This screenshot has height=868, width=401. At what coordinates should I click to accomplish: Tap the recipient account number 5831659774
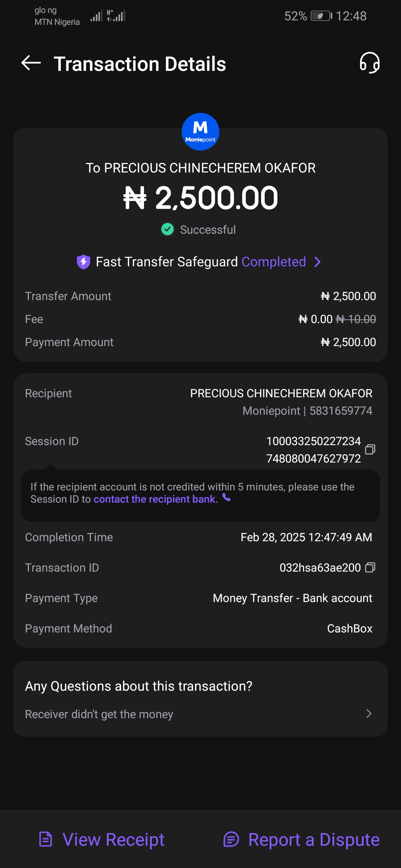340,411
